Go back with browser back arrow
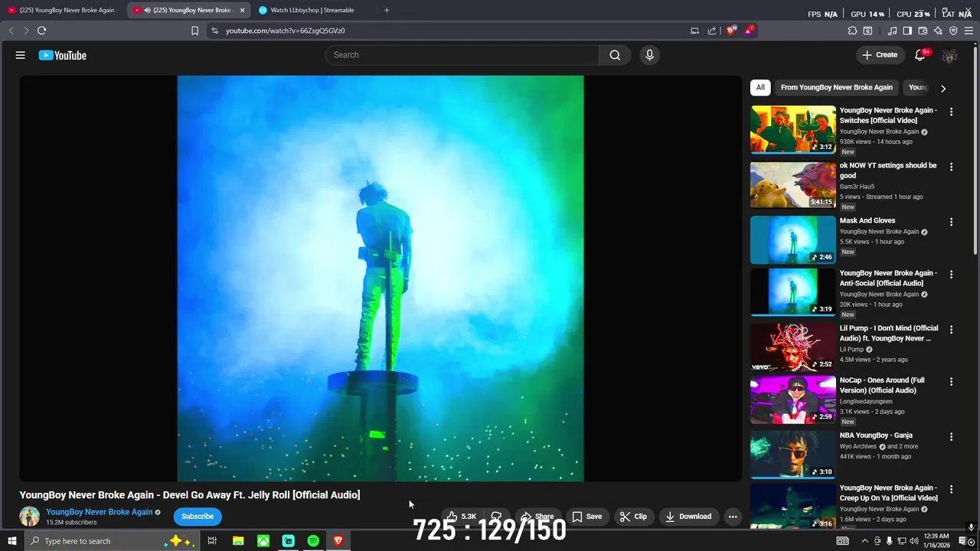The height and width of the screenshot is (551, 980). [11, 31]
